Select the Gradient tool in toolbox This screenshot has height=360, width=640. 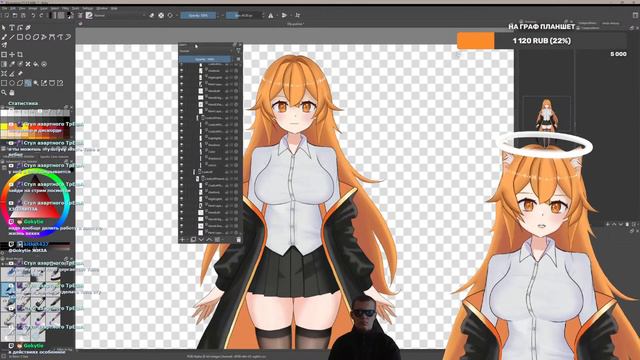pos(4,64)
